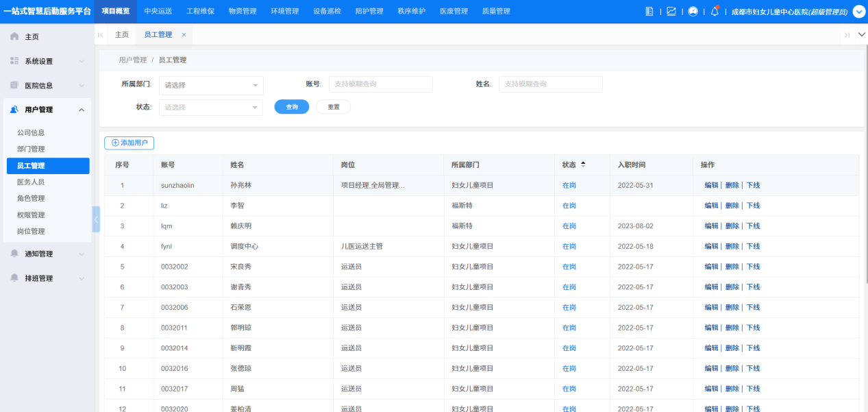Select 环境管理 in the top menu

pos(284,12)
